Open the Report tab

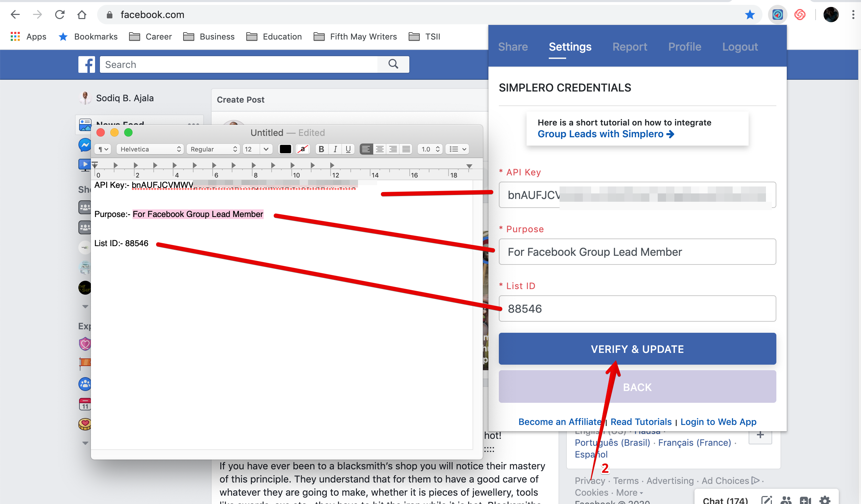[x=630, y=47]
